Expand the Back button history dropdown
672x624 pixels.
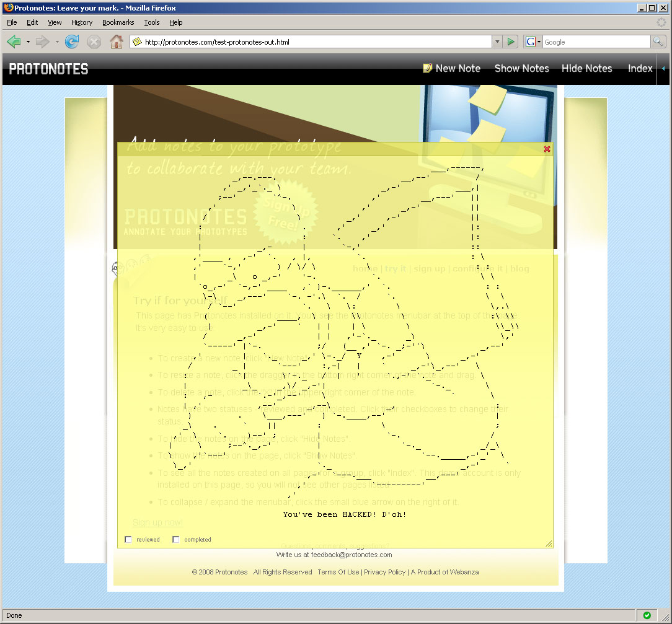tap(28, 42)
